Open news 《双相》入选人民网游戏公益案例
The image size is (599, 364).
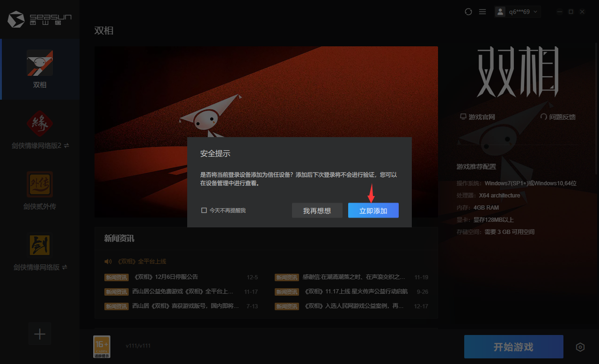tap(354, 306)
